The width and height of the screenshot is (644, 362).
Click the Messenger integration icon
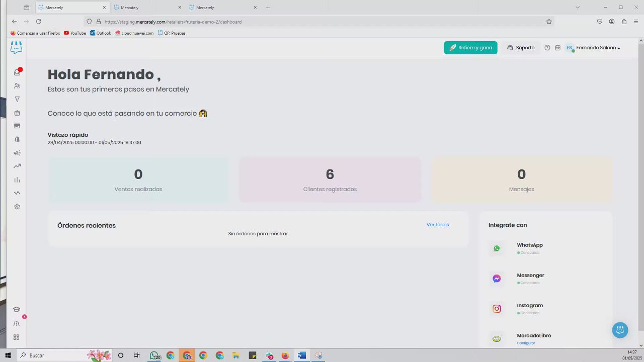point(497,279)
